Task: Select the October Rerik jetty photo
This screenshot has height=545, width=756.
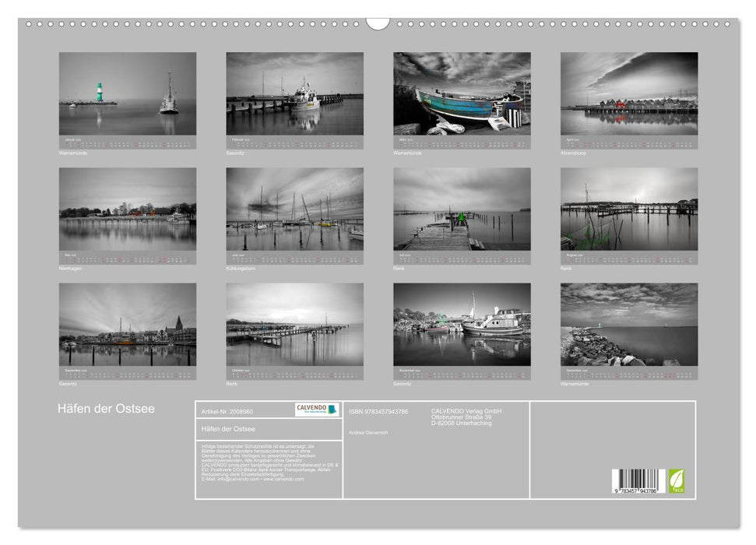Action: coord(294,325)
